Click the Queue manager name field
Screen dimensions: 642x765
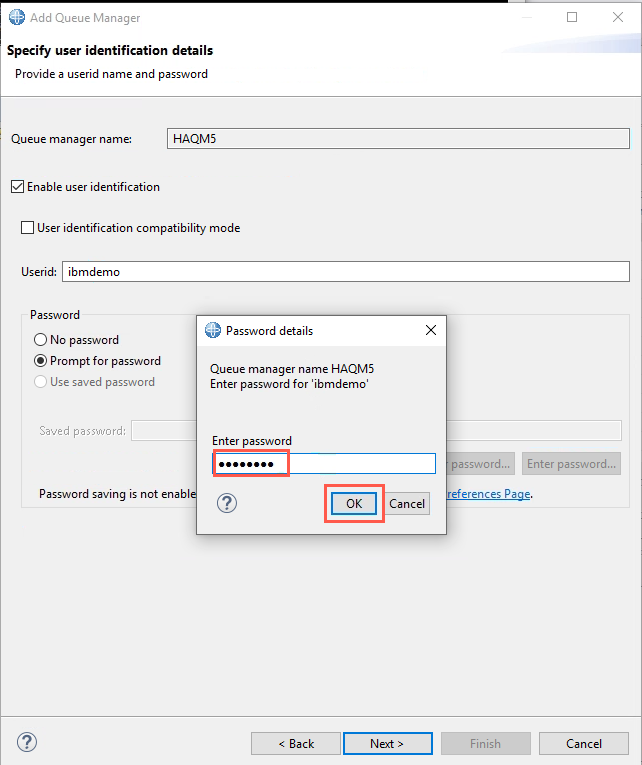(398, 139)
